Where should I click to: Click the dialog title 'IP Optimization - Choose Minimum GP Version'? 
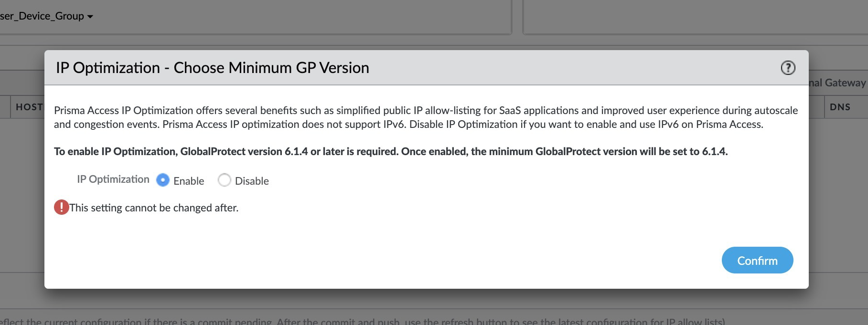click(x=213, y=68)
